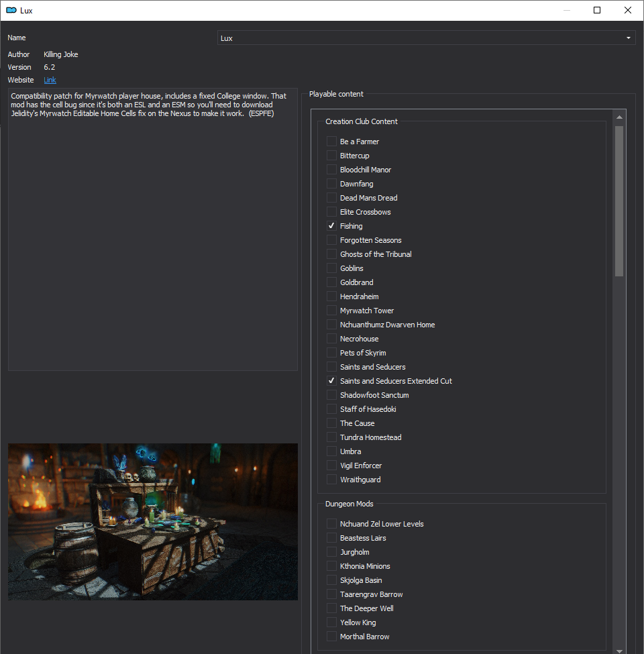The height and width of the screenshot is (654, 644).
Task: Click the Playable content heading
Action: (x=336, y=95)
